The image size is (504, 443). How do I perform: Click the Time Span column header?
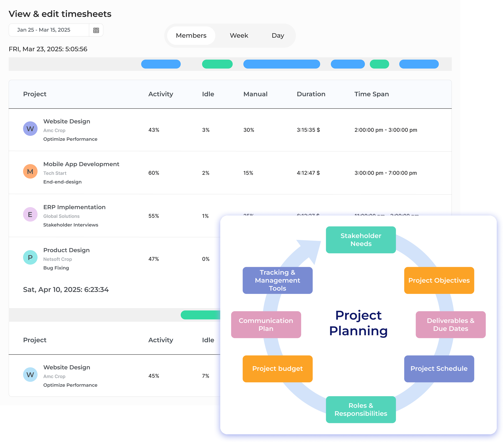[x=371, y=94]
